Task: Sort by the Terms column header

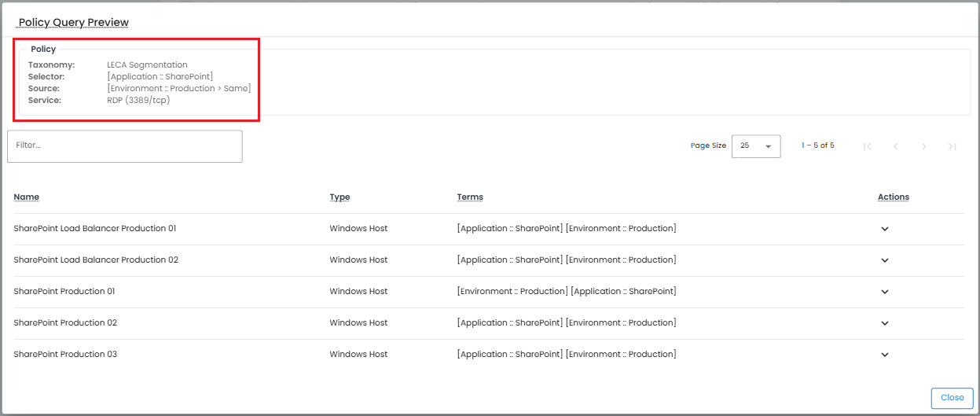Action: [x=470, y=197]
